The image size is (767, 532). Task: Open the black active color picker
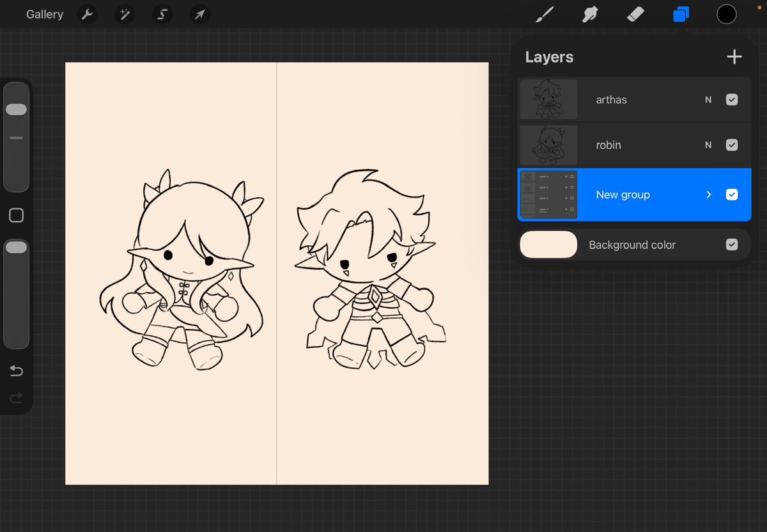[x=727, y=14]
